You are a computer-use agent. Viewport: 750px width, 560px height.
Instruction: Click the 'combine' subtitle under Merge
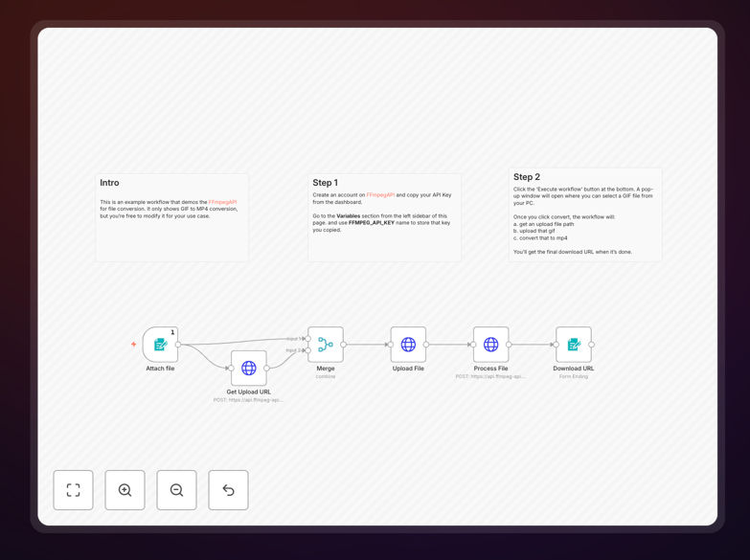326,376
